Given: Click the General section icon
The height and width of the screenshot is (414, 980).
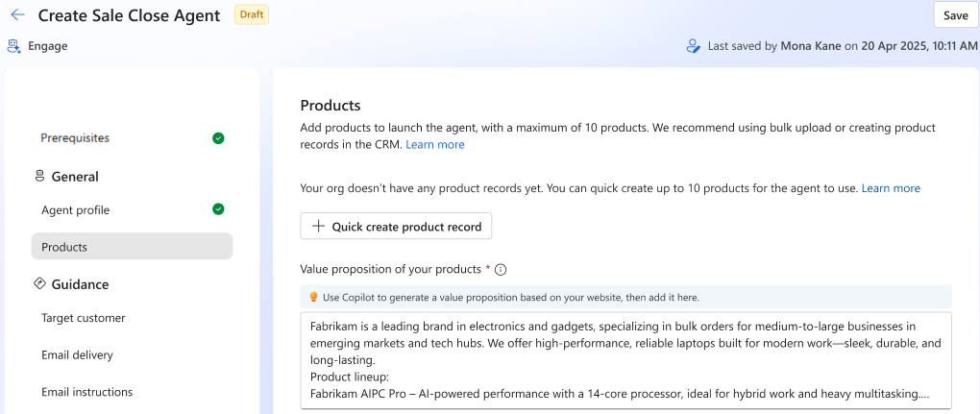Looking at the screenshot, I should [x=39, y=177].
